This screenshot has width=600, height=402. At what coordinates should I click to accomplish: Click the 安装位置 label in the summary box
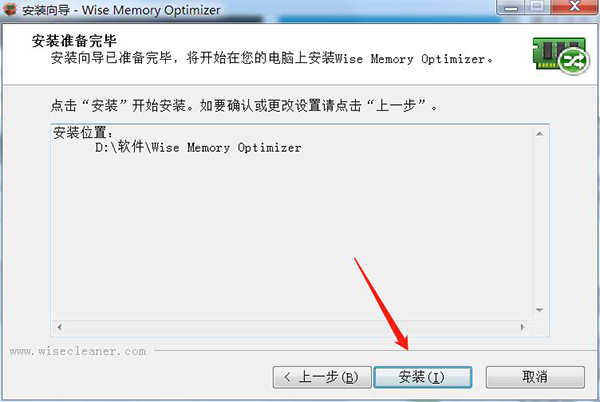pos(83,132)
